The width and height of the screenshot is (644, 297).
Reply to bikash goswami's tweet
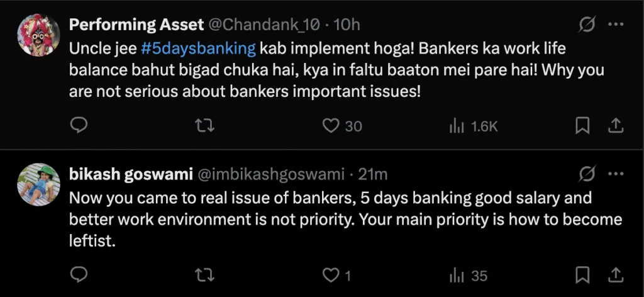[77, 275]
